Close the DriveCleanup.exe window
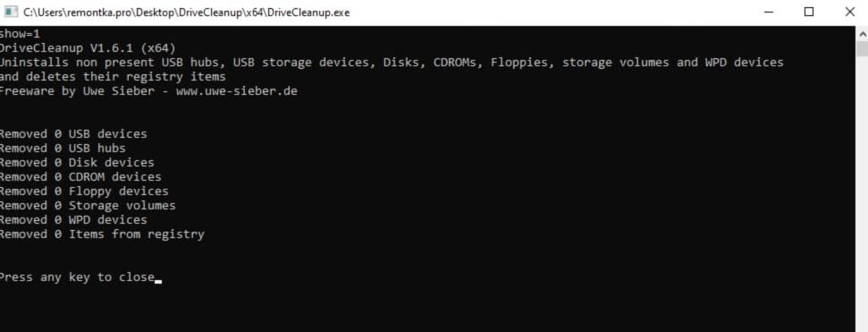The image size is (868, 332). pos(849,13)
